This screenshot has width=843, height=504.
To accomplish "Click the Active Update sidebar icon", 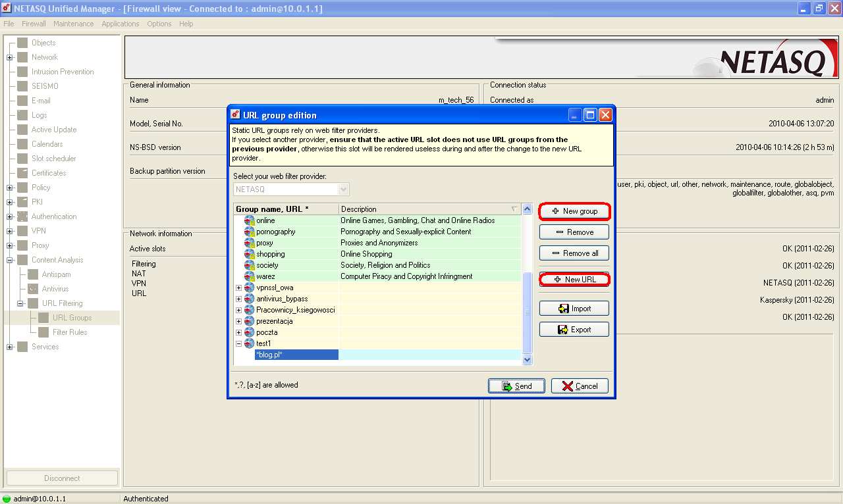I will point(22,130).
